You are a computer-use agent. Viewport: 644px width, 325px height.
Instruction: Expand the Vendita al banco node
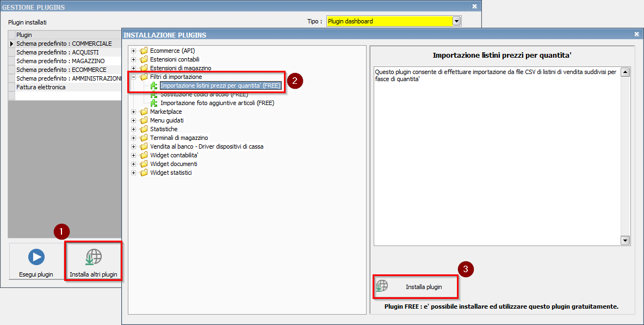[x=134, y=146]
